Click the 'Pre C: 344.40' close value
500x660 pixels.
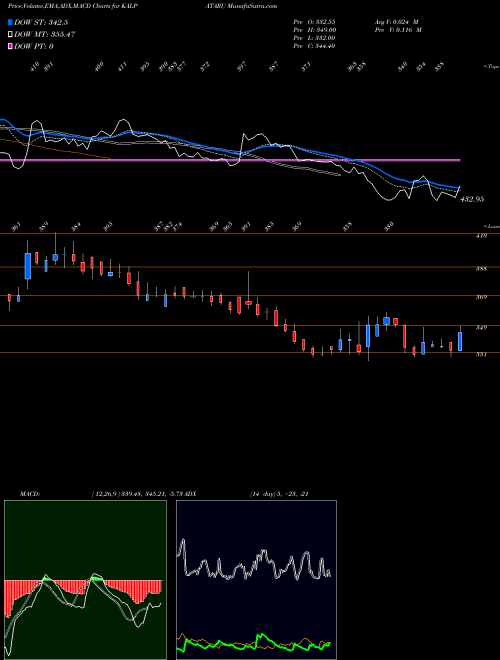point(314,46)
